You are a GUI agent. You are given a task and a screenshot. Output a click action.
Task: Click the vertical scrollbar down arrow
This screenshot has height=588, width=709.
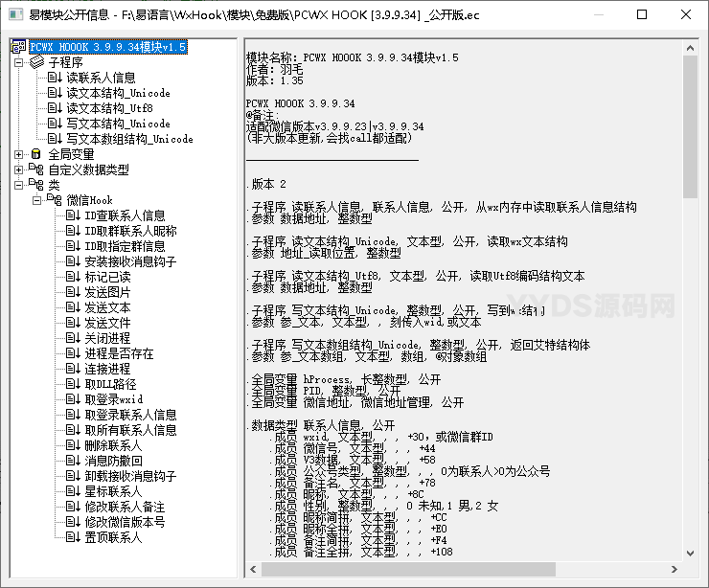coord(690,554)
